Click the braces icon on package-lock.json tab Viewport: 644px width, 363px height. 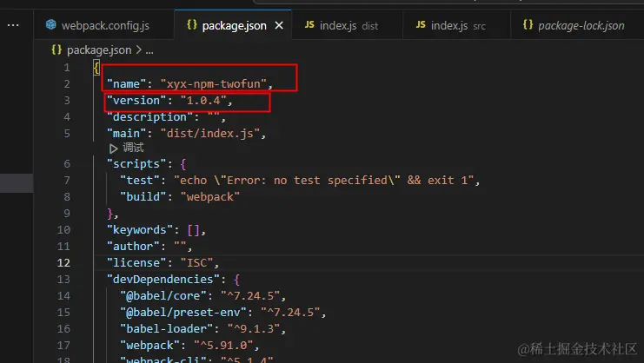tap(528, 24)
